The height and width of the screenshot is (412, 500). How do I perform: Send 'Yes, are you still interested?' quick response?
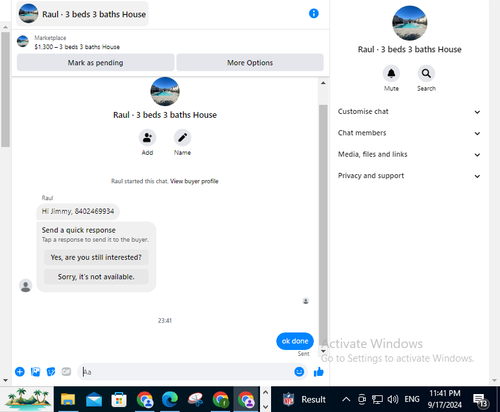pos(96,257)
